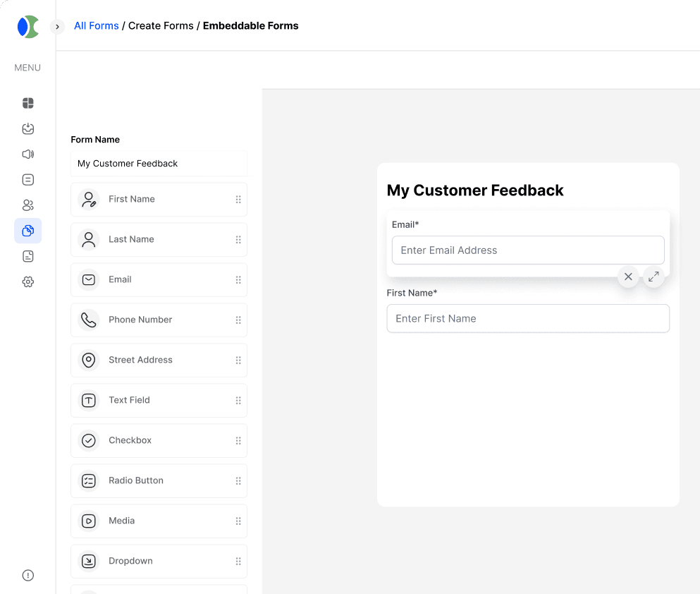
Task: Open the list document icon in sidebar
Action: (27, 179)
